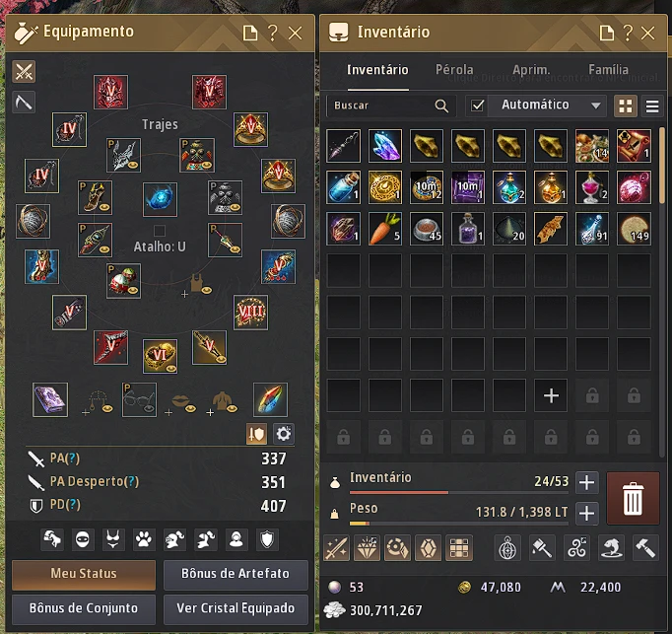Click the paw pet icon
The width and height of the screenshot is (672, 634).
click(144, 539)
